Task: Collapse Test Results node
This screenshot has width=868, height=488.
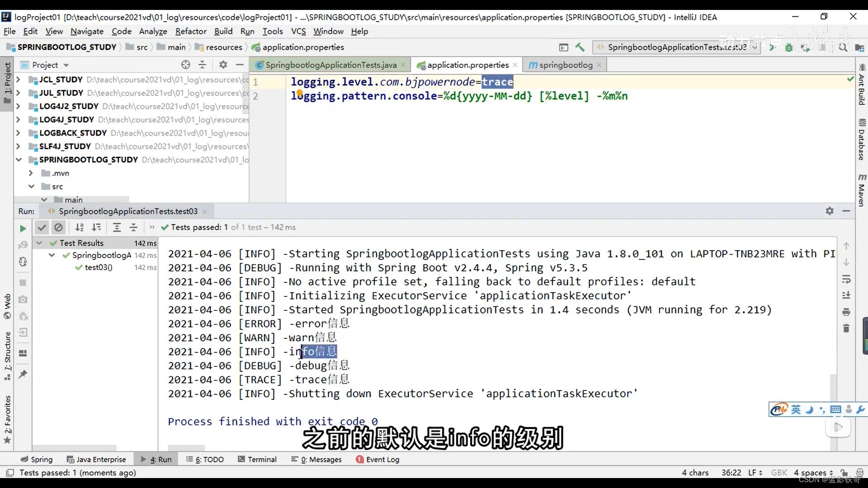Action: tap(39, 243)
